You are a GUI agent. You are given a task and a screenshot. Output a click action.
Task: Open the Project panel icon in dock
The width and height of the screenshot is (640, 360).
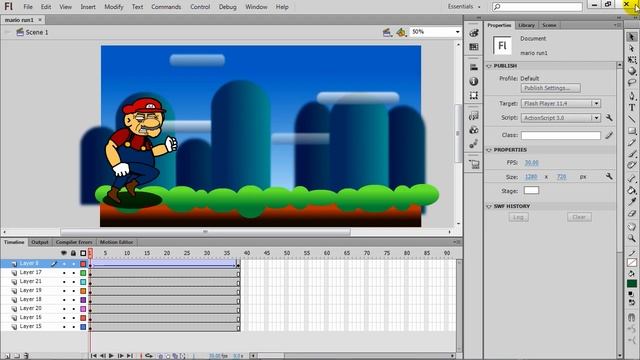[474, 164]
